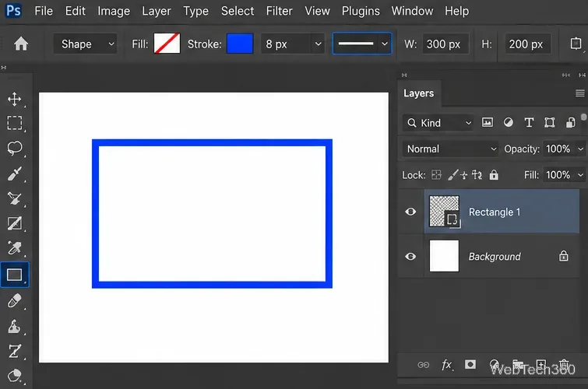Image resolution: width=588 pixels, height=389 pixels.
Task: Click the Photoshop Ps logo
Action: pos(13,10)
